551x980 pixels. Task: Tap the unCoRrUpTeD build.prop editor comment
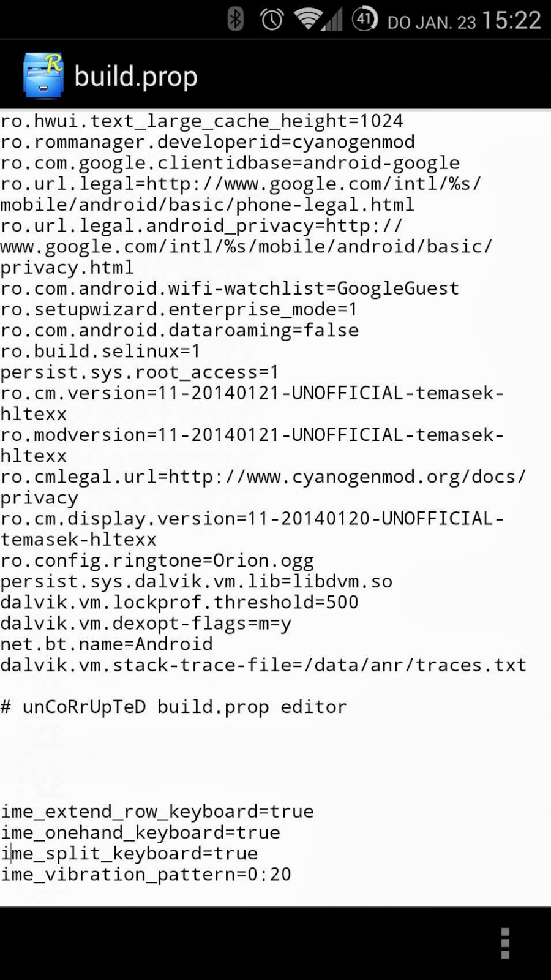pos(174,707)
